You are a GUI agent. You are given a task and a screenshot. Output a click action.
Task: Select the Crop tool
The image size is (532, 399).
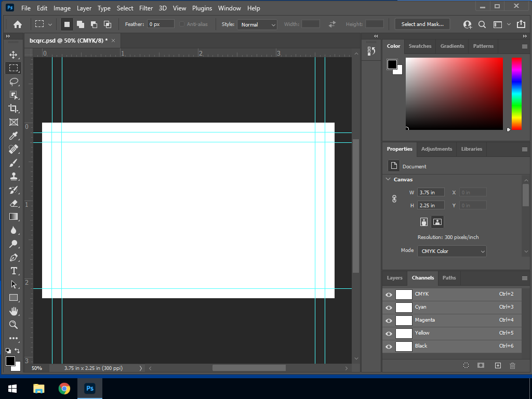pyautogui.click(x=14, y=109)
